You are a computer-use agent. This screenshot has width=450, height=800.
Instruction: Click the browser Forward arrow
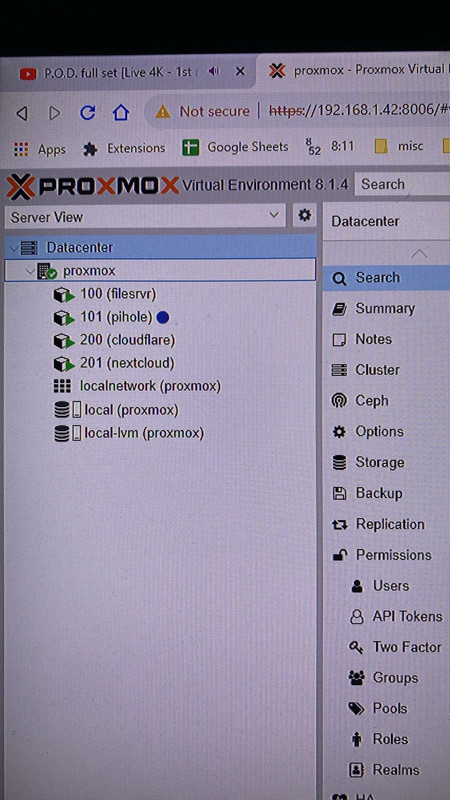pos(55,113)
